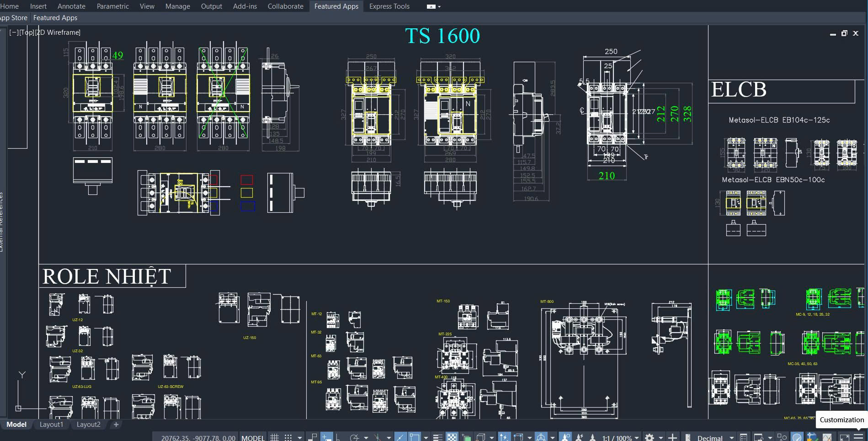Click the Isometric Drafting status icon

[377, 437]
